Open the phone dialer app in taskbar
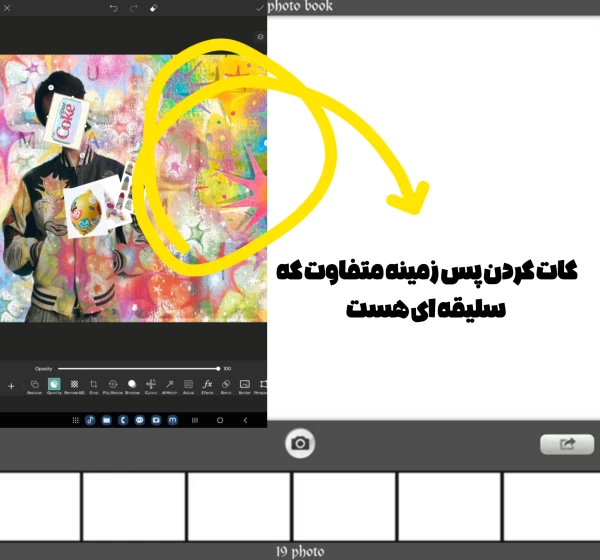This screenshot has height=560, width=600. click(x=123, y=420)
